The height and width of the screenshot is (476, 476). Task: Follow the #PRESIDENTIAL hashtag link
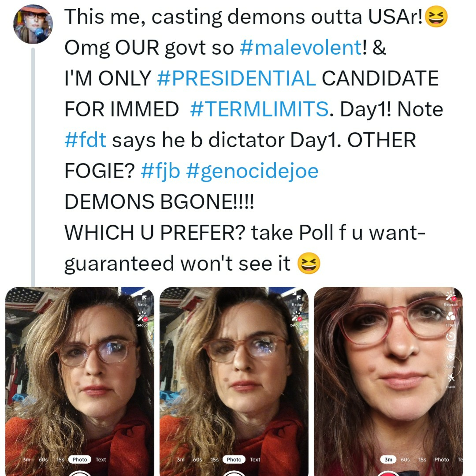coord(236,78)
